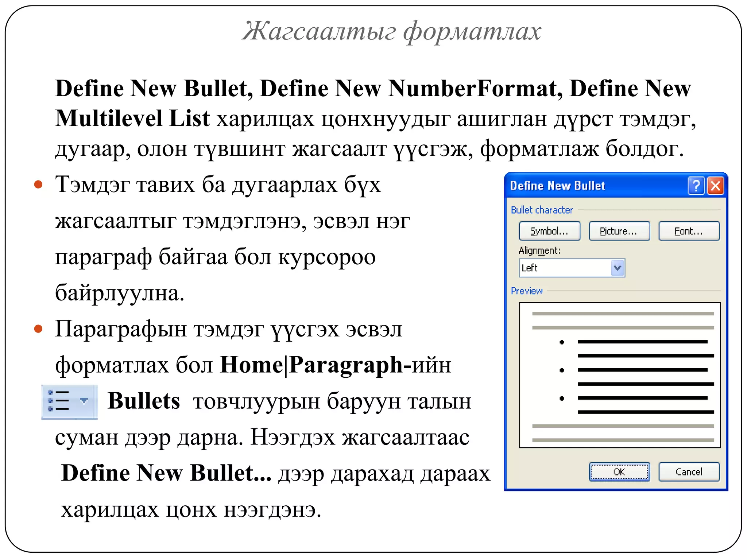This screenshot has width=747, height=560.
Task: Click the bold text "Multilevel List"
Action: click(132, 118)
